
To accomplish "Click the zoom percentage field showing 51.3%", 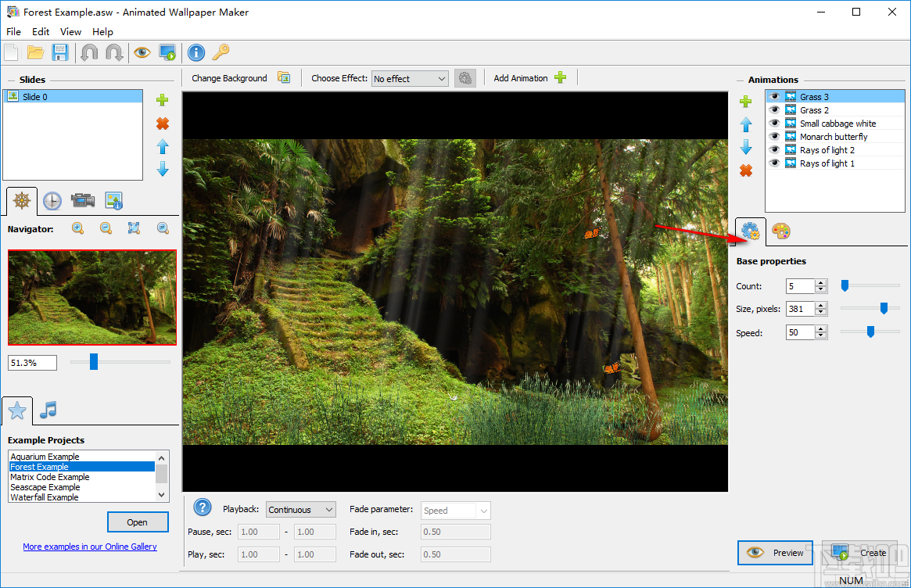I will click(33, 363).
